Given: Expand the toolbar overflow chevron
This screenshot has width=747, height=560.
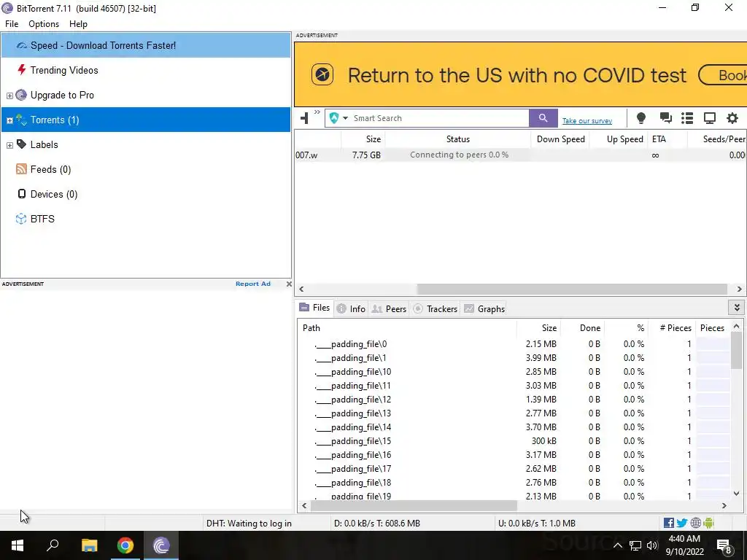Looking at the screenshot, I should pyautogui.click(x=317, y=112).
